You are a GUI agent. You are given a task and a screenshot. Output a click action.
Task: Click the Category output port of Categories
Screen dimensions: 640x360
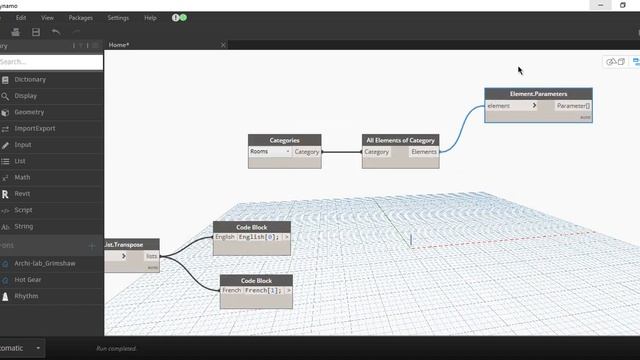(x=307, y=152)
